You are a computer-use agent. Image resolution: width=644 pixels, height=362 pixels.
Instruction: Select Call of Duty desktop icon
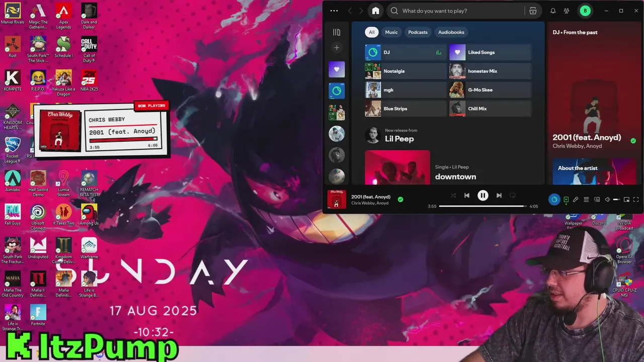click(x=89, y=50)
